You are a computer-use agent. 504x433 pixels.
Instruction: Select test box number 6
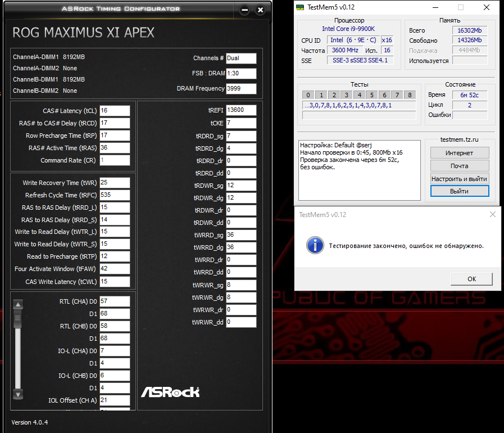coord(384,95)
